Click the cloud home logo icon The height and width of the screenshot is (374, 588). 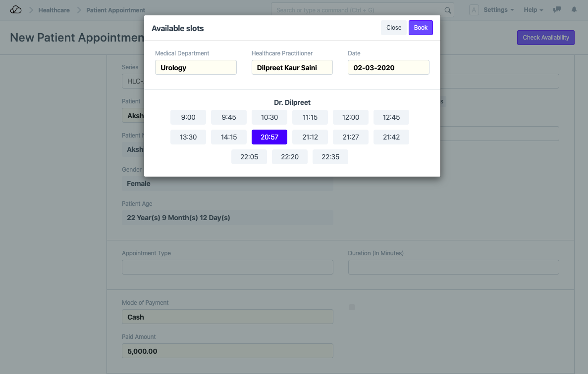[16, 10]
